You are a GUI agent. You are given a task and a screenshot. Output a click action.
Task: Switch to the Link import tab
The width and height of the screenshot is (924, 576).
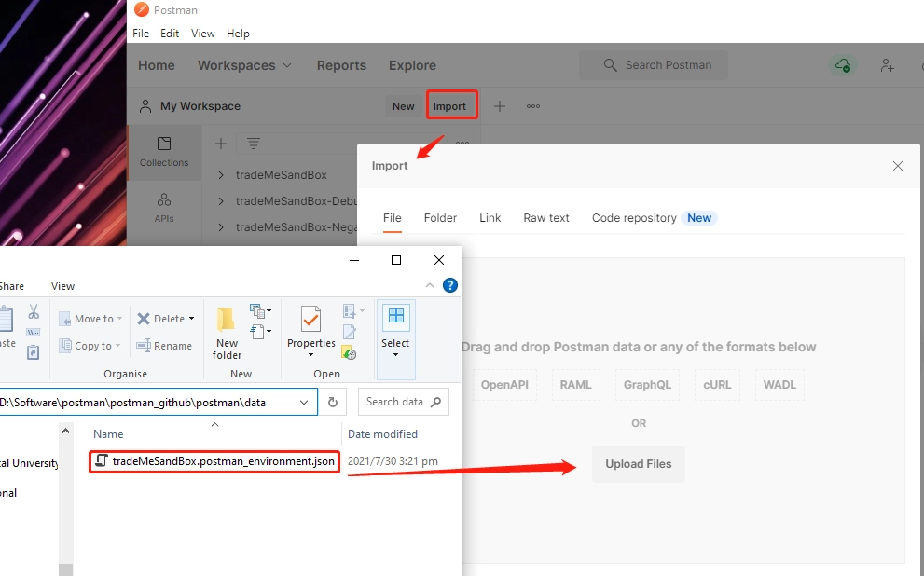click(x=490, y=218)
